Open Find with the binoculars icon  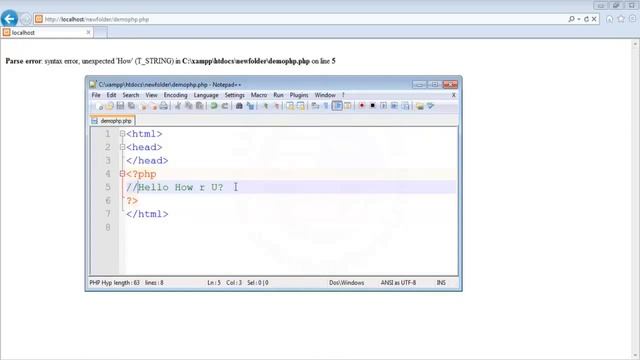coord(239,106)
